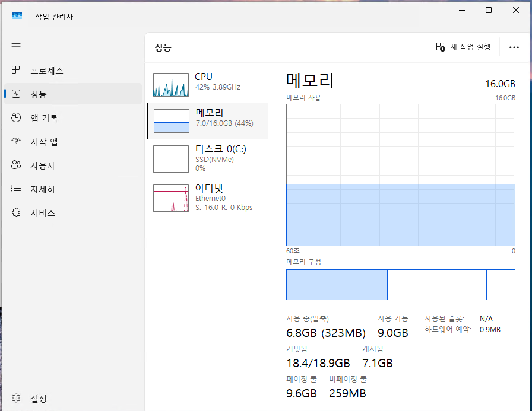The image size is (532, 411).
Task: Select the 이더넷 Ethernet0 performance item
Action: coord(208,198)
